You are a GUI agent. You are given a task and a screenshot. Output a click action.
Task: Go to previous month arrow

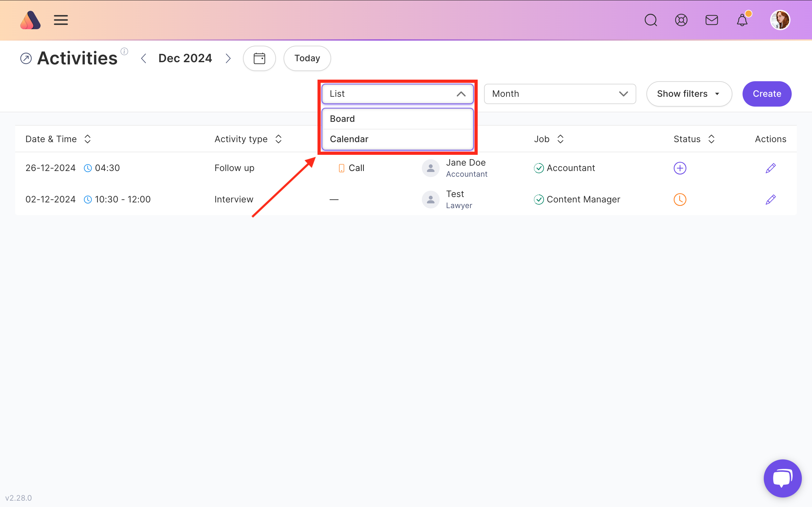click(x=143, y=58)
